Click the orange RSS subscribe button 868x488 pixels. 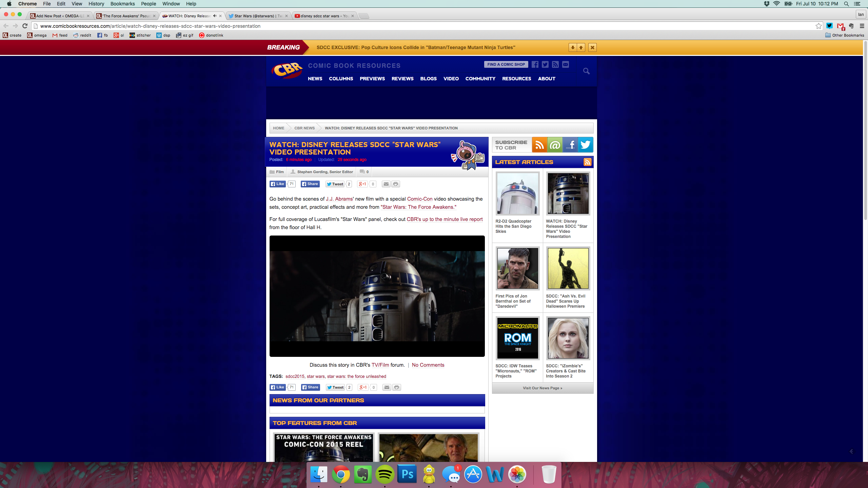point(539,145)
